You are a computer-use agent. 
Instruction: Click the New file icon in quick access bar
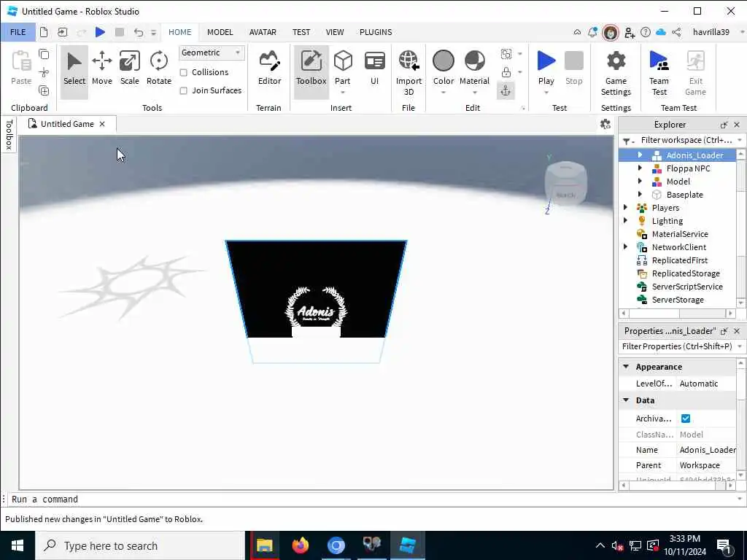coord(44,32)
